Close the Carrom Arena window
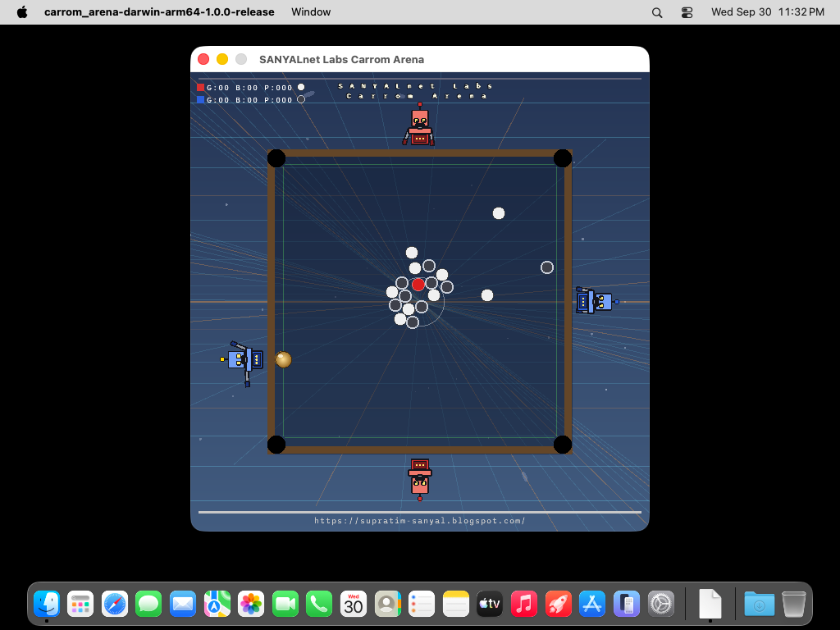840x630 pixels. tap(203, 59)
